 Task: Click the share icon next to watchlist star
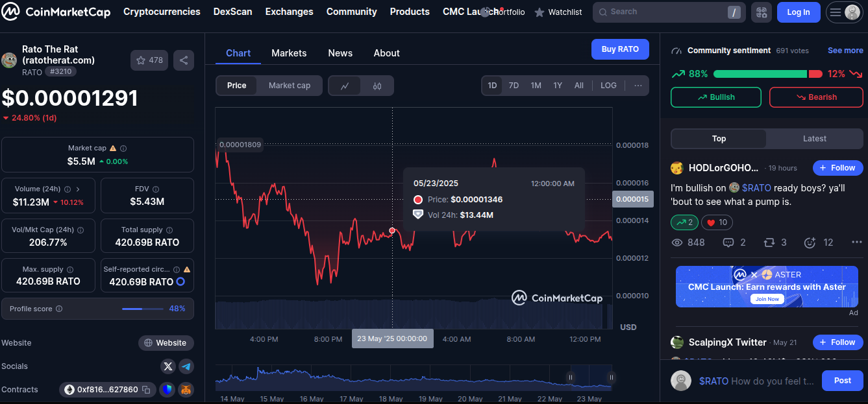(184, 60)
